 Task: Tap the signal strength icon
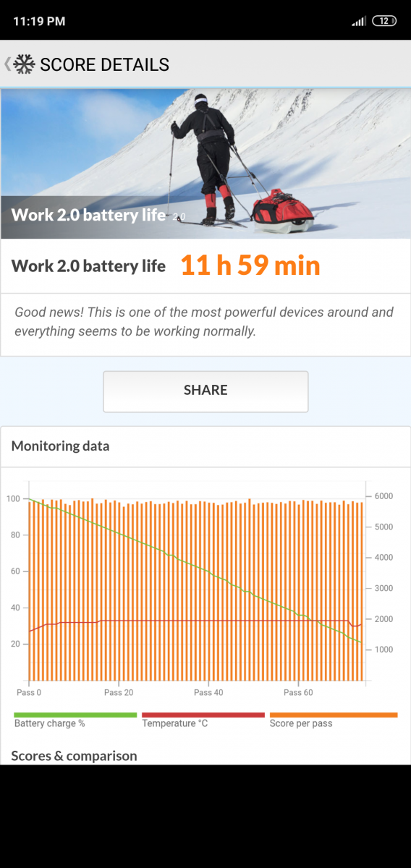click(x=359, y=21)
